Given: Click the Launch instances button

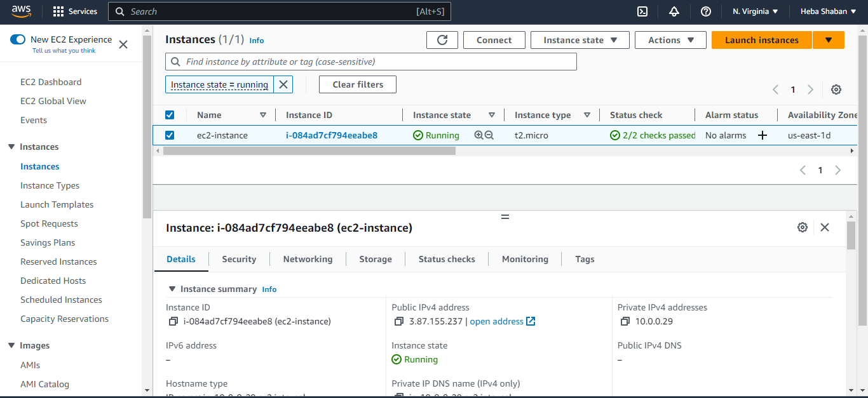Looking at the screenshot, I should 761,39.
